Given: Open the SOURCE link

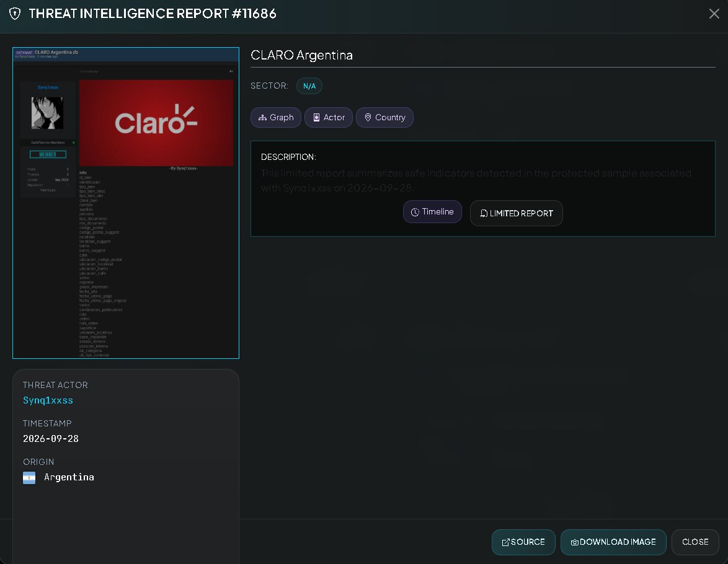Looking at the screenshot, I should [x=523, y=542].
